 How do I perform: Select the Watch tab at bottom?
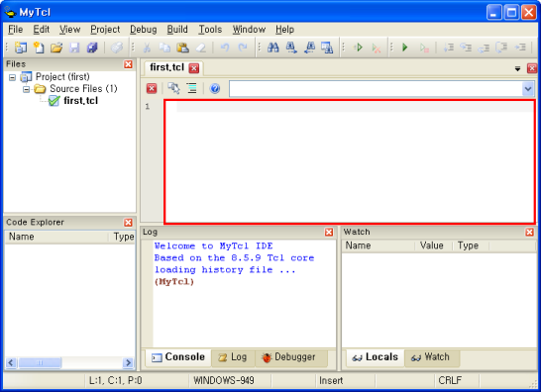pos(431,357)
